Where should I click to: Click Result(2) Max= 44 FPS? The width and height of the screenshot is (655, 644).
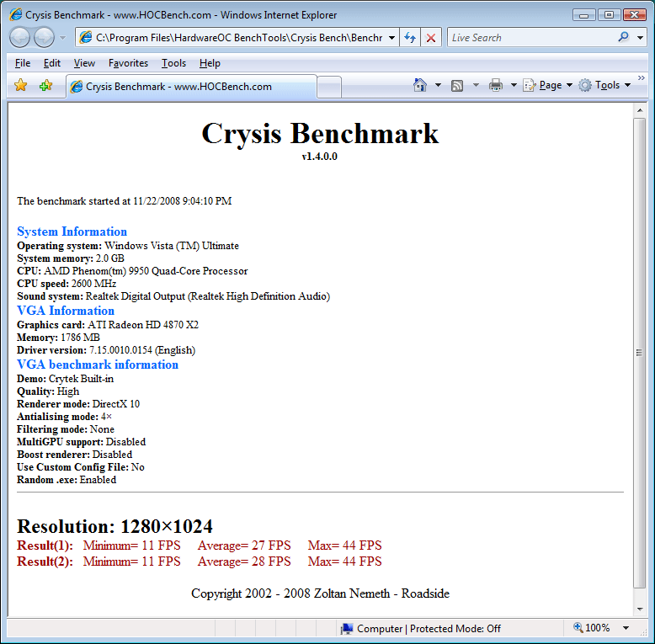[x=344, y=562]
